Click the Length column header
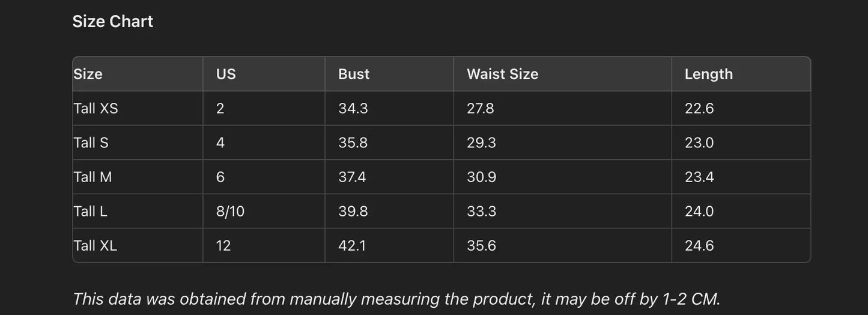This screenshot has height=315, width=868. point(708,74)
